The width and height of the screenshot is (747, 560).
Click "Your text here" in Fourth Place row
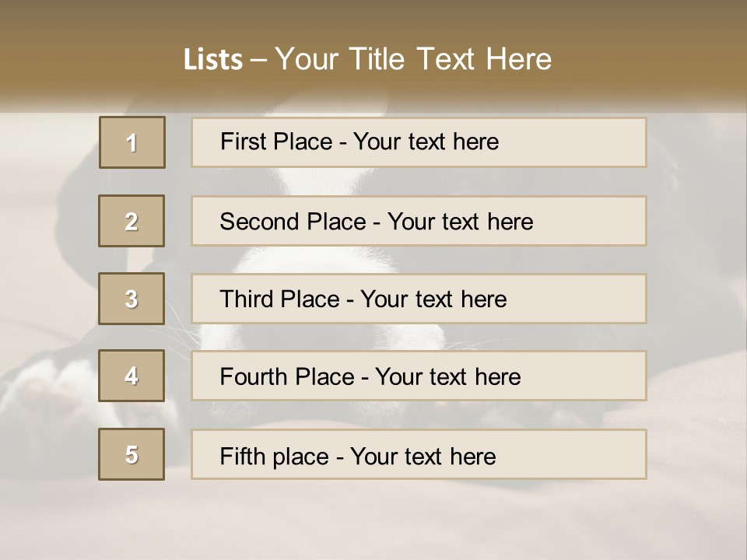pyautogui.click(x=447, y=377)
